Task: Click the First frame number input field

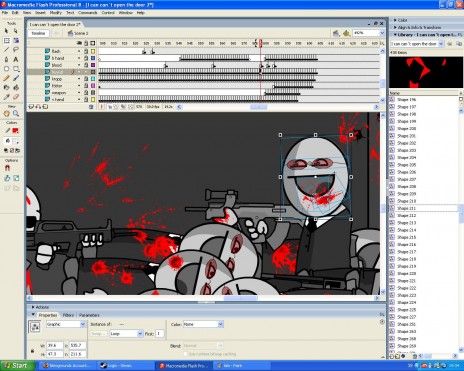Action: click(160, 333)
